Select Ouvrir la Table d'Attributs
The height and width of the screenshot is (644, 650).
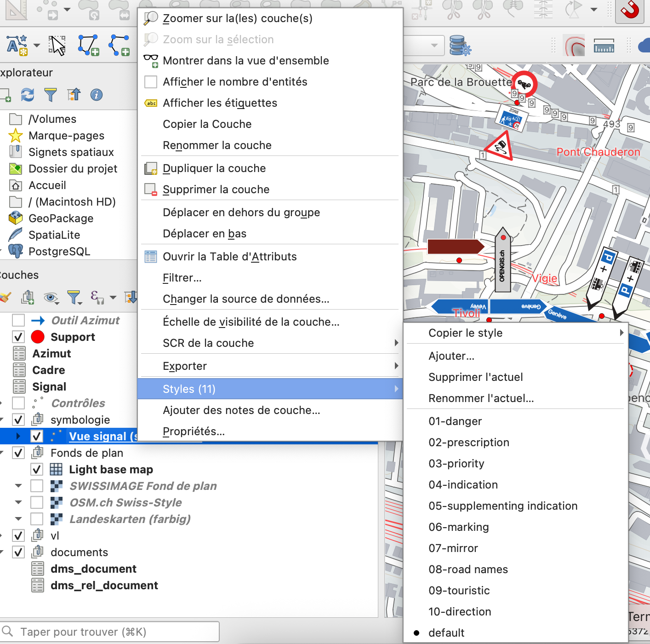[229, 257]
